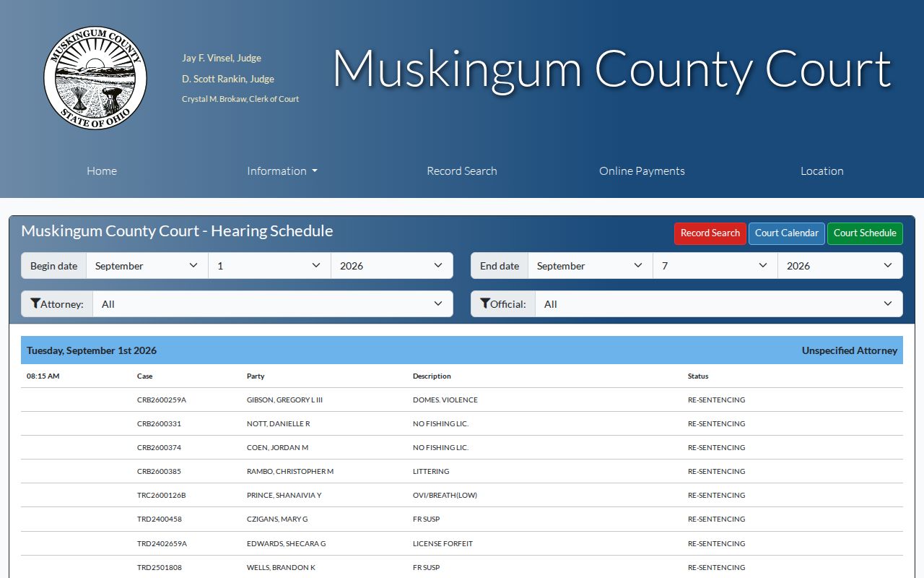Image resolution: width=924 pixels, height=578 pixels.
Task: Click case number CRB2600385
Action: coord(159,471)
